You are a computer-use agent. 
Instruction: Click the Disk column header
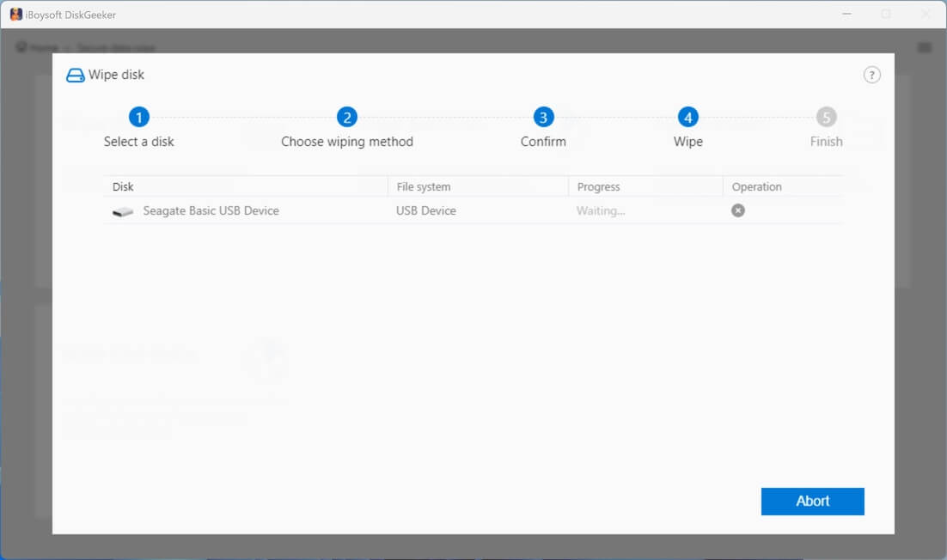[245, 186]
